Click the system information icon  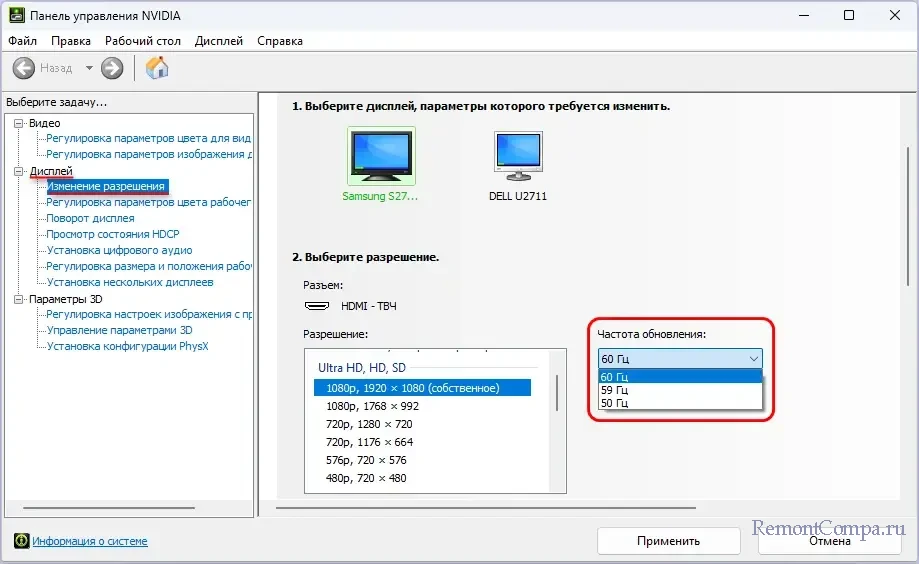[21, 541]
